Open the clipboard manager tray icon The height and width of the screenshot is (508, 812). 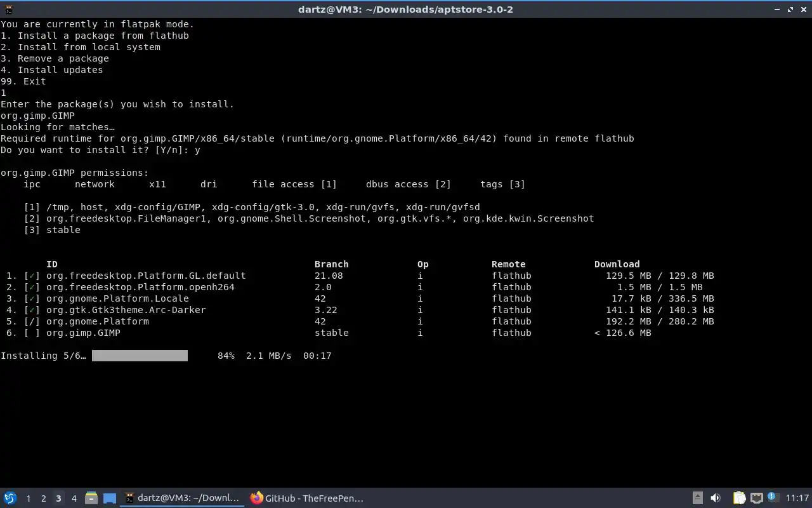click(739, 498)
